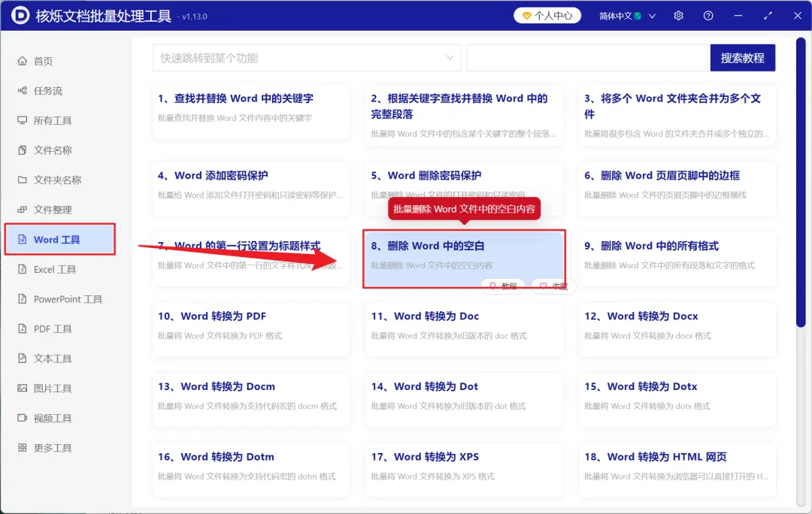Open card 14 Word 转换为 Dot

[x=464, y=400]
